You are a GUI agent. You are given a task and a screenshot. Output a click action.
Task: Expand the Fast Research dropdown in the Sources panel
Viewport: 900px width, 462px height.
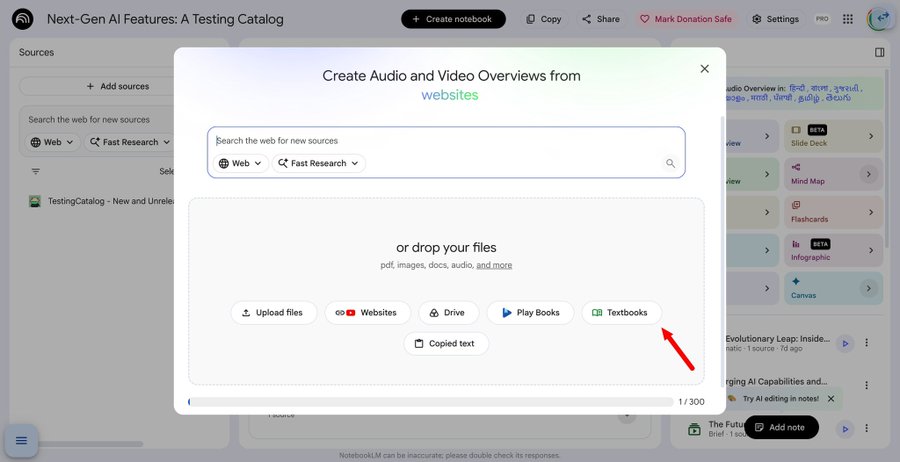coord(130,142)
